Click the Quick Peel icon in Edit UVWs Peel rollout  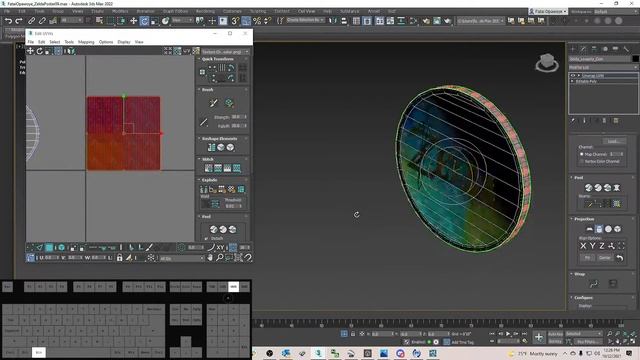tap(213, 229)
